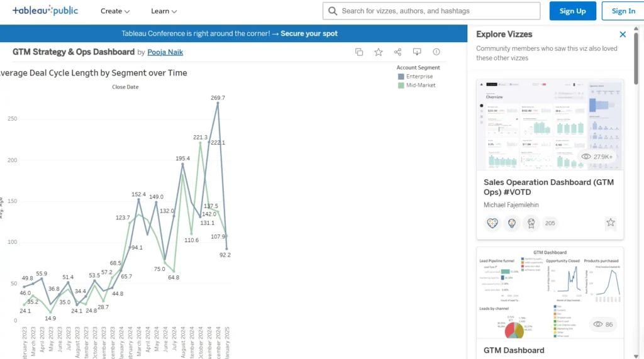Click the lightbulb badge icon on Sales card
Image resolution: width=644 pixels, height=359 pixels.
pos(512,223)
